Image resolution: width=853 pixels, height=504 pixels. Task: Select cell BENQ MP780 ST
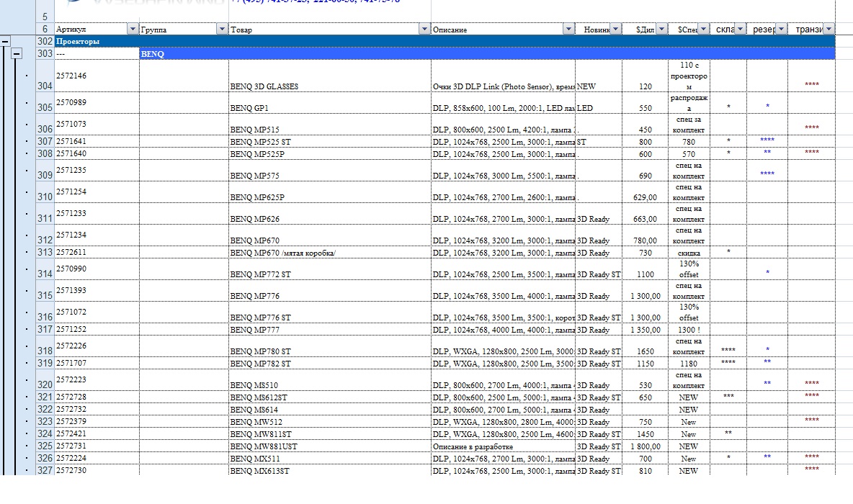[x=330, y=346]
